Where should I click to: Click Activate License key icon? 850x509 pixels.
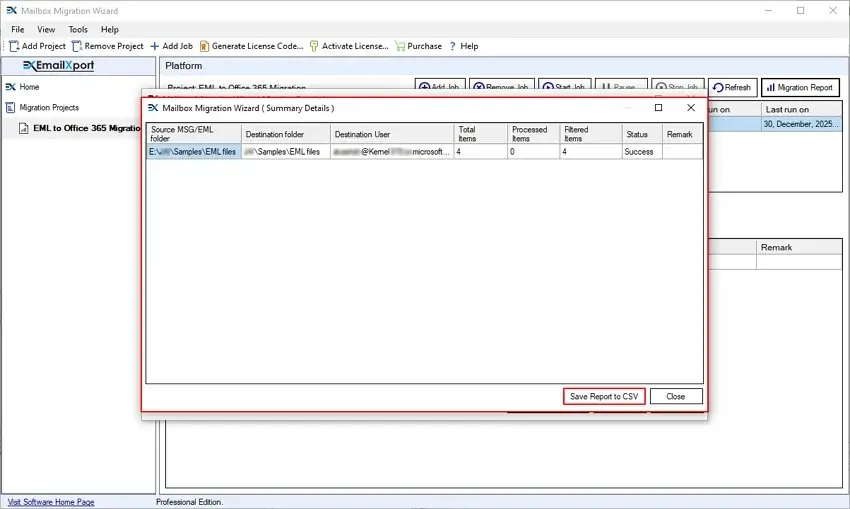coord(314,46)
